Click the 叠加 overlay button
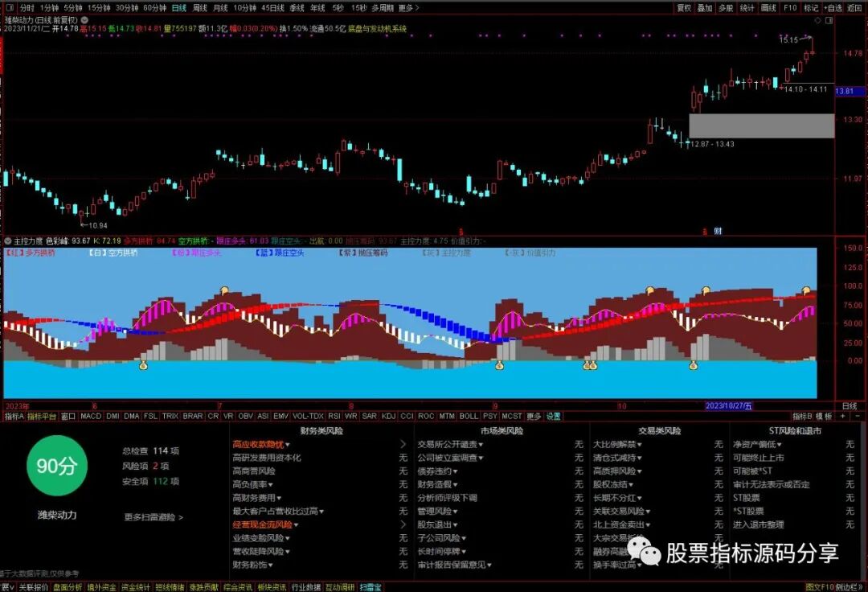The width and height of the screenshot is (868, 592). (x=705, y=8)
